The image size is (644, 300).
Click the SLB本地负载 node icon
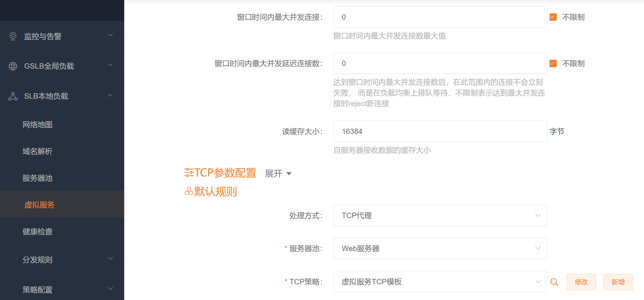[12, 96]
